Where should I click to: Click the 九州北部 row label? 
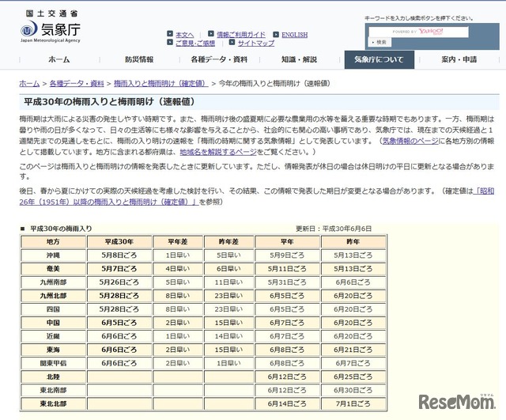point(53,296)
